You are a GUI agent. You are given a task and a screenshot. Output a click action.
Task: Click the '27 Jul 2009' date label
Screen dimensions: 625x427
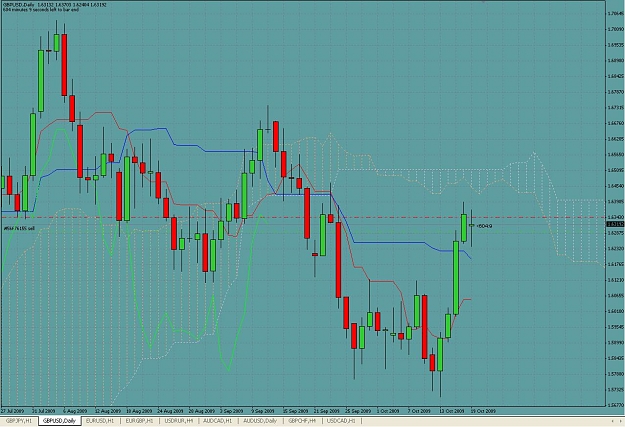[x=12, y=411]
